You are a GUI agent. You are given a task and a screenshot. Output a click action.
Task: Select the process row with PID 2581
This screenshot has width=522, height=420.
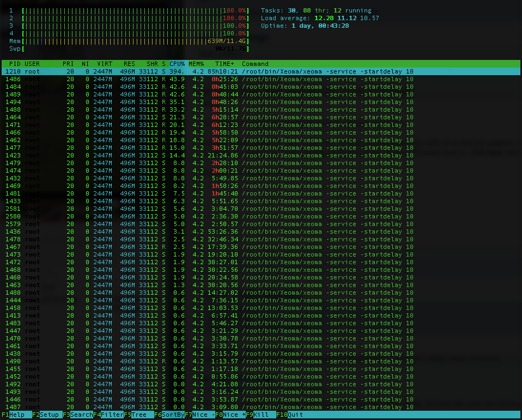pos(261,209)
